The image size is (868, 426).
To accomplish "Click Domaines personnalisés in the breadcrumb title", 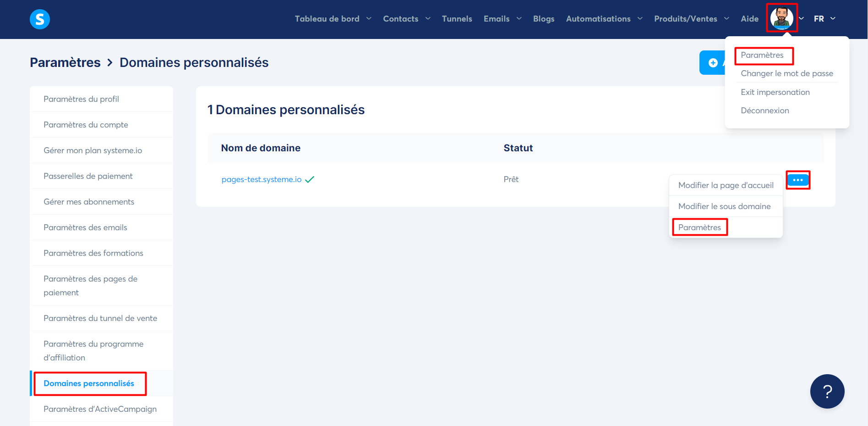I will 194,62.
